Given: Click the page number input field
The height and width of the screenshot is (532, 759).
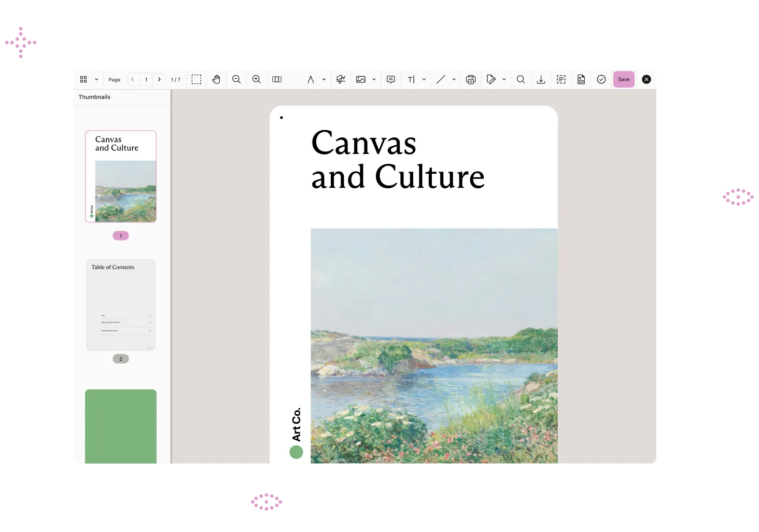Looking at the screenshot, I should coord(146,79).
